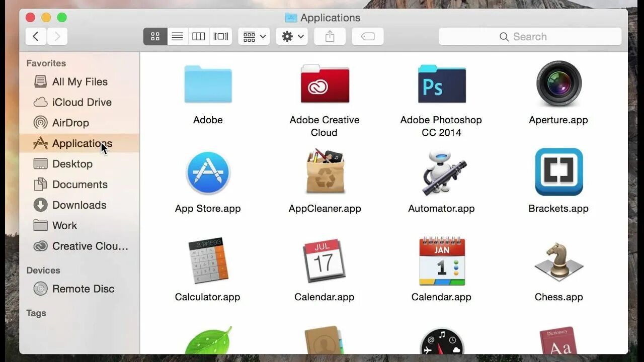Image resolution: width=644 pixels, height=362 pixels.
Task: Open Desktop in sidebar
Action: (79, 164)
